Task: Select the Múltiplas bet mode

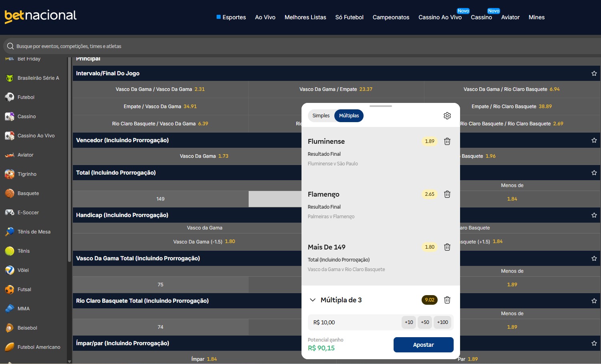Action: [x=349, y=116]
